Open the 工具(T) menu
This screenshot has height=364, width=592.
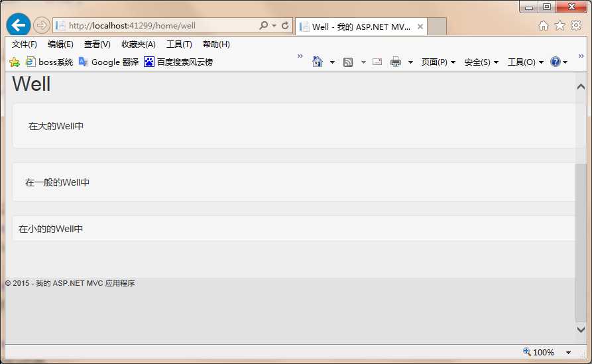tap(179, 44)
